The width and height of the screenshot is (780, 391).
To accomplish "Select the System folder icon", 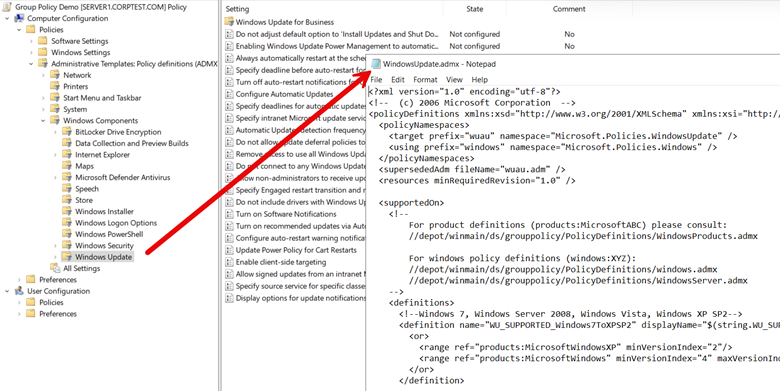I will click(55, 109).
